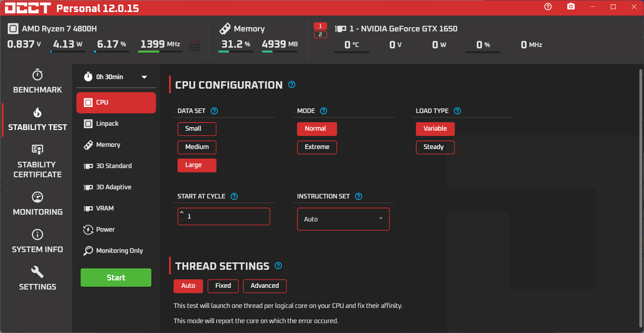This screenshot has height=333, width=644.
Task: Open the help question mark in title bar
Action: pos(548,7)
